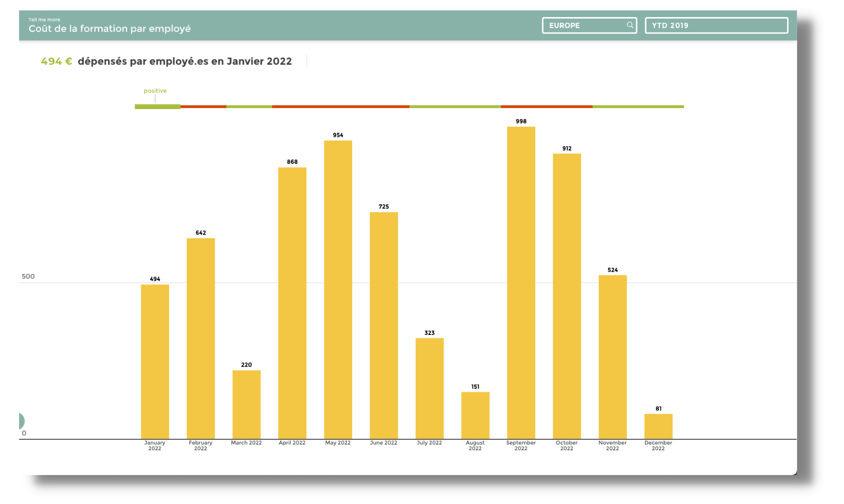Click the red trend segment above September–October
The image size is (844, 504).
[546, 106]
